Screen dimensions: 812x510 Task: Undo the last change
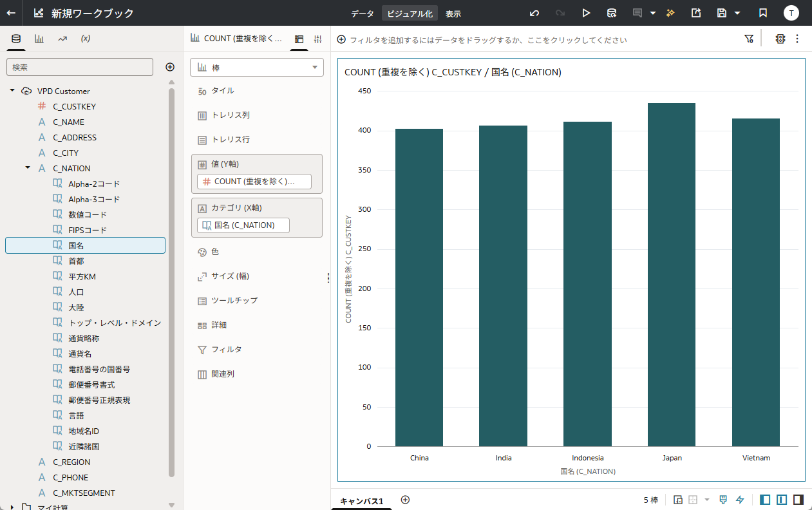(x=534, y=13)
